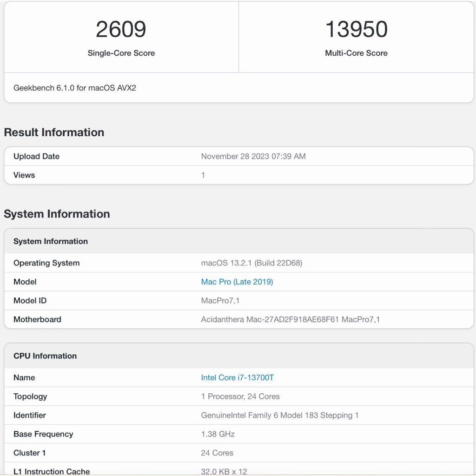This screenshot has width=476, height=476.
Task: Click the 'CPU Information' table header
Action: click(45, 356)
